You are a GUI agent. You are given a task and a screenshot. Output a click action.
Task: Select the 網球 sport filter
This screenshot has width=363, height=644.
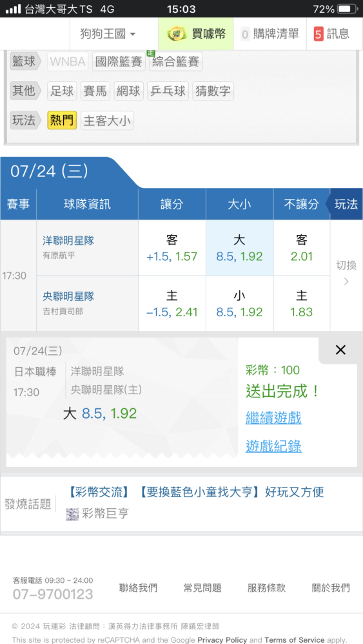point(129,91)
